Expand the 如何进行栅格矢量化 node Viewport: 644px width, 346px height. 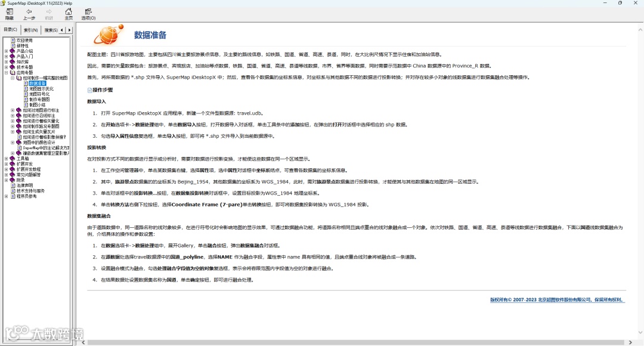click(x=13, y=121)
